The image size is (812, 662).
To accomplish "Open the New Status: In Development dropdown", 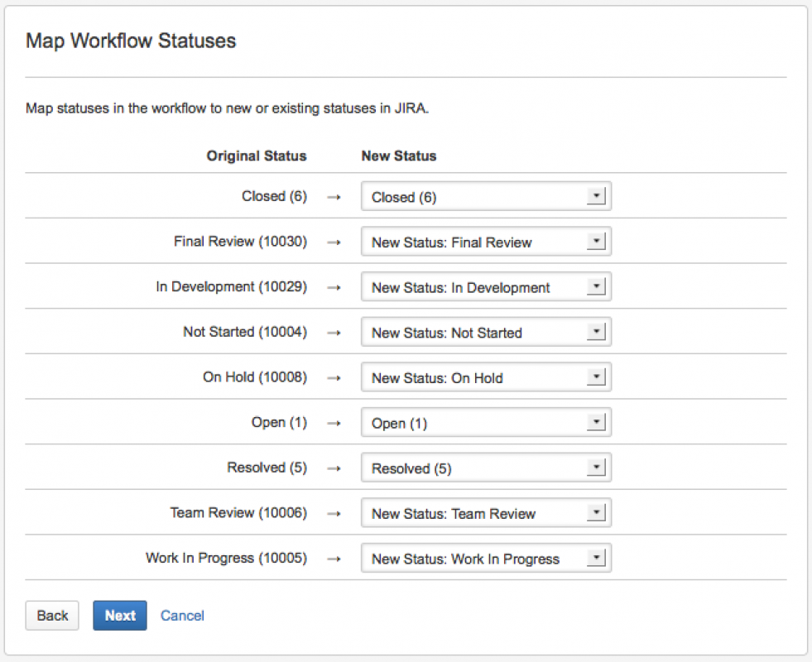I will click(x=486, y=288).
